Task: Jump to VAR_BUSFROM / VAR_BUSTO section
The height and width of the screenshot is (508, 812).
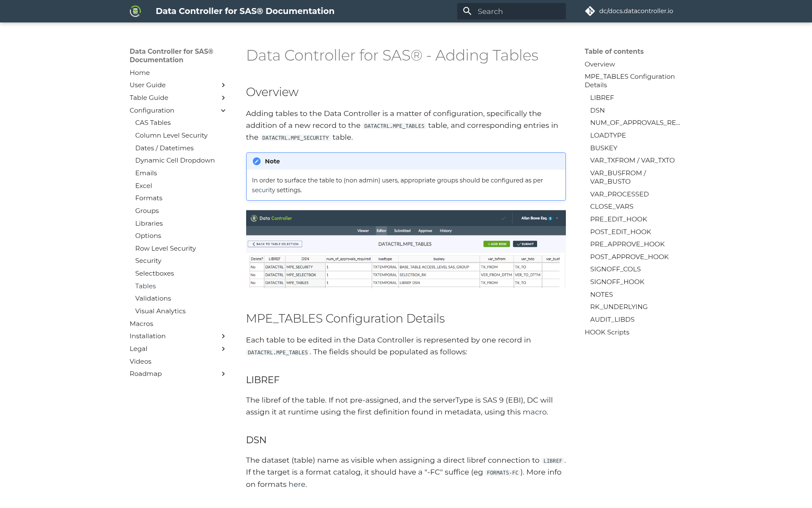Action: [618, 177]
